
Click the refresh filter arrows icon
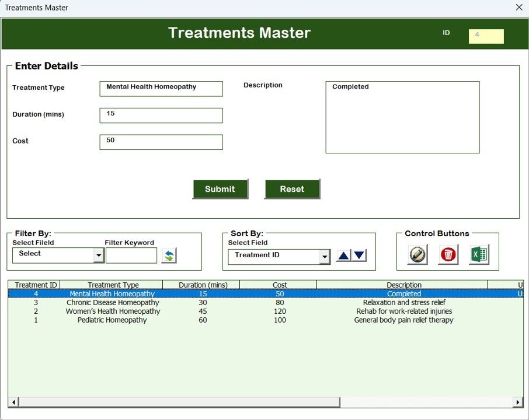169,255
